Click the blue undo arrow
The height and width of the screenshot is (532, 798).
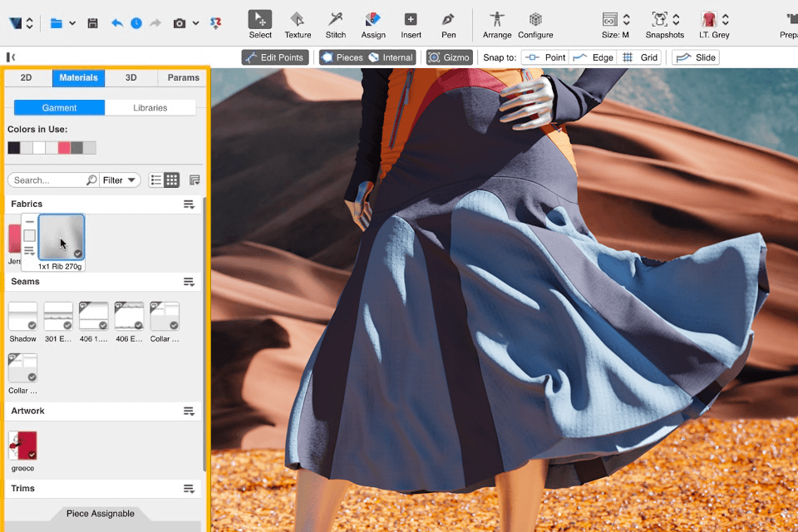point(116,23)
